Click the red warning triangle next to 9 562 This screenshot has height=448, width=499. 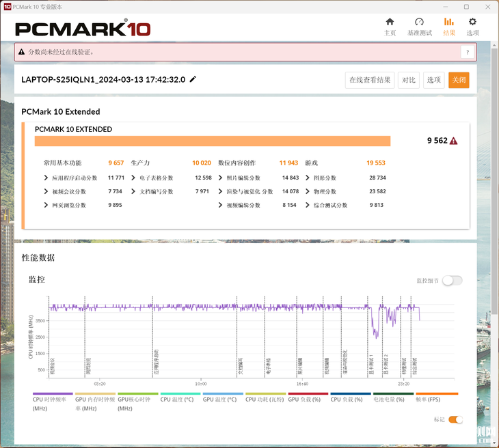[454, 141]
